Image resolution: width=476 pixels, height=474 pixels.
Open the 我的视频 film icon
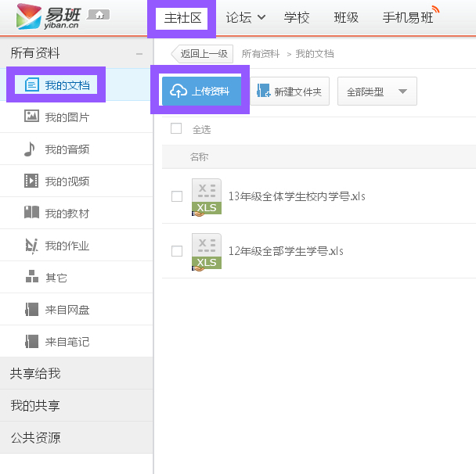point(31,181)
